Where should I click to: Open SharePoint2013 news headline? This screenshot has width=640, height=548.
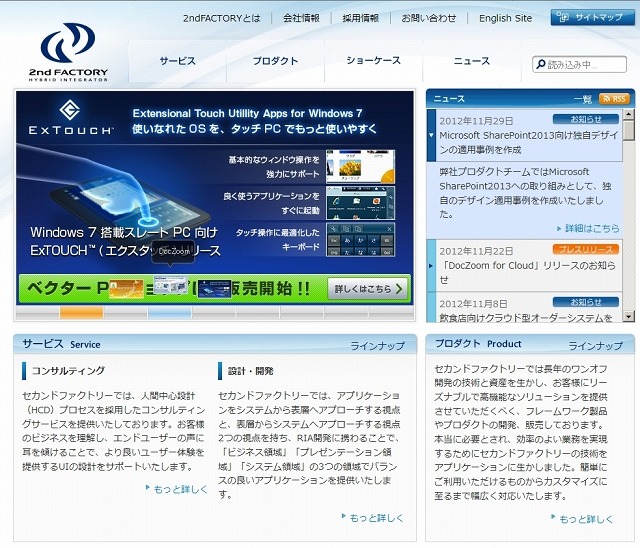pyautogui.click(x=528, y=142)
